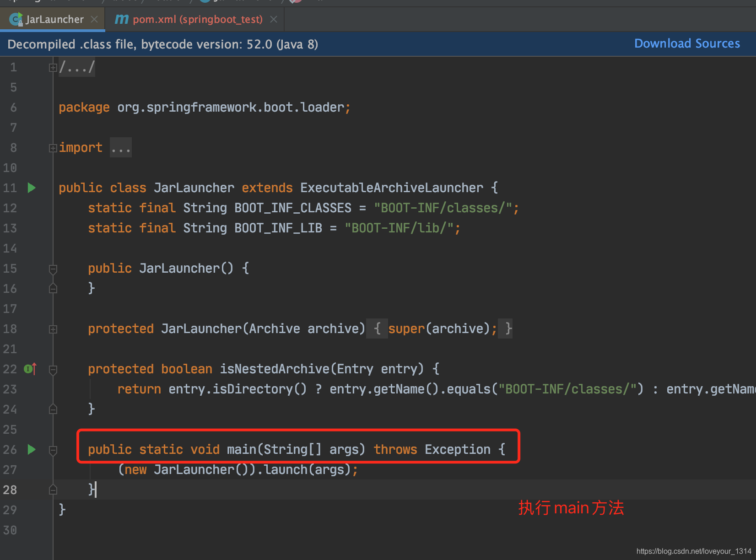This screenshot has height=560, width=756.
Task: Collapse the isNestedArchive method at line 22
Action: (x=53, y=370)
